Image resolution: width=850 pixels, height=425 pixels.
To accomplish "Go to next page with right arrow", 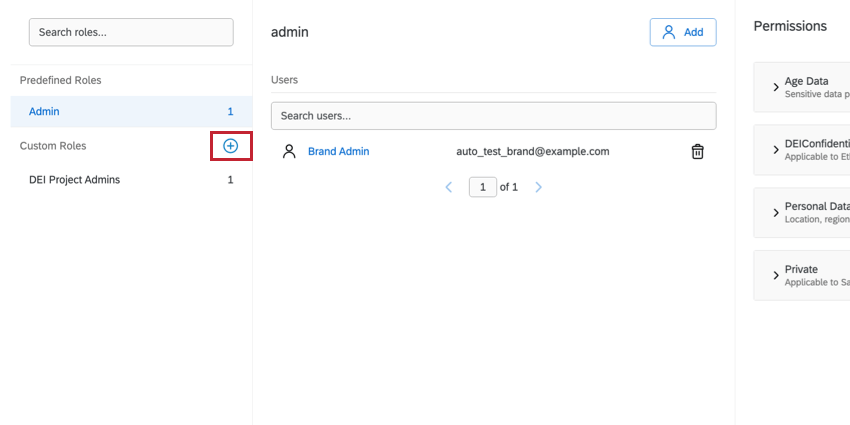I will [x=538, y=187].
